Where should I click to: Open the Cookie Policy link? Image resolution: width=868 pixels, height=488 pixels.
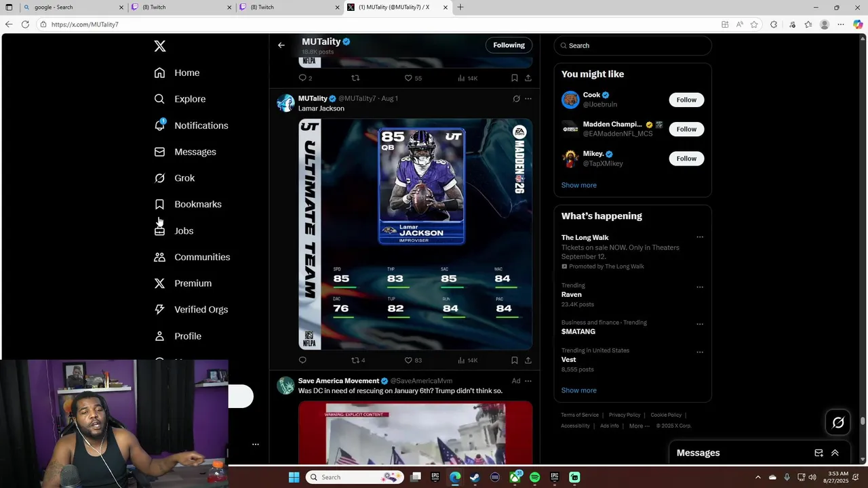point(666,415)
